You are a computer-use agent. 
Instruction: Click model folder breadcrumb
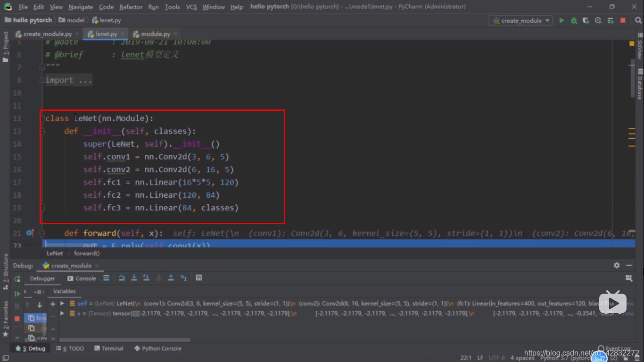click(x=72, y=20)
